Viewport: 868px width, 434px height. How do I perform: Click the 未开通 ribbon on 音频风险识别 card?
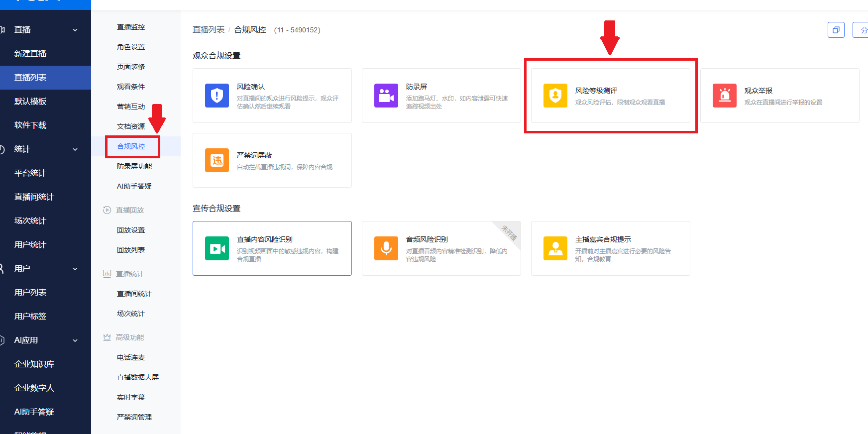point(509,233)
